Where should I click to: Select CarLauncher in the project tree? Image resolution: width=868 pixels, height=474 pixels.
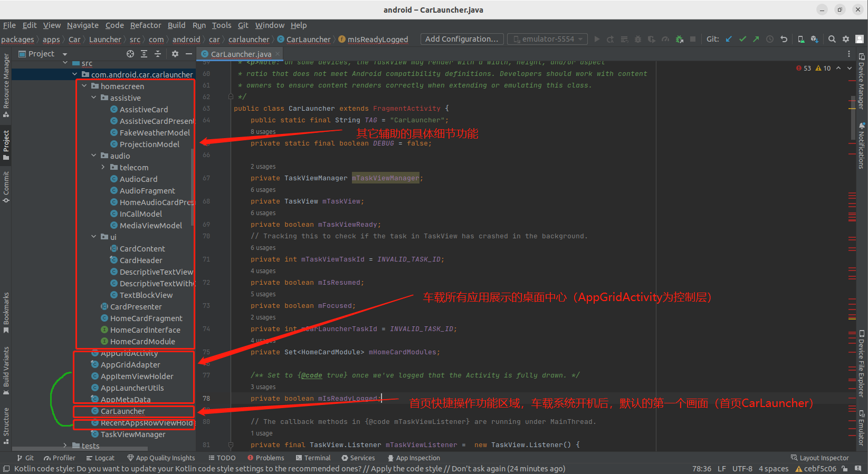[122, 411]
